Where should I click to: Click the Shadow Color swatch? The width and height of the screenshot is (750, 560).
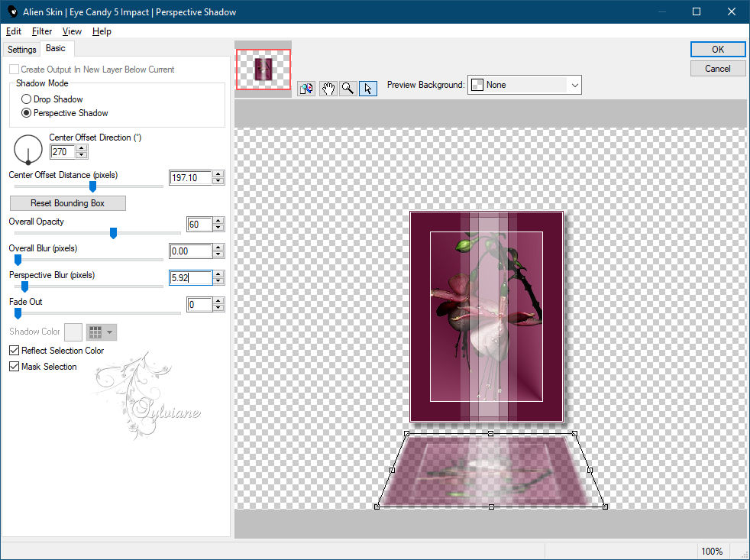[x=73, y=332]
